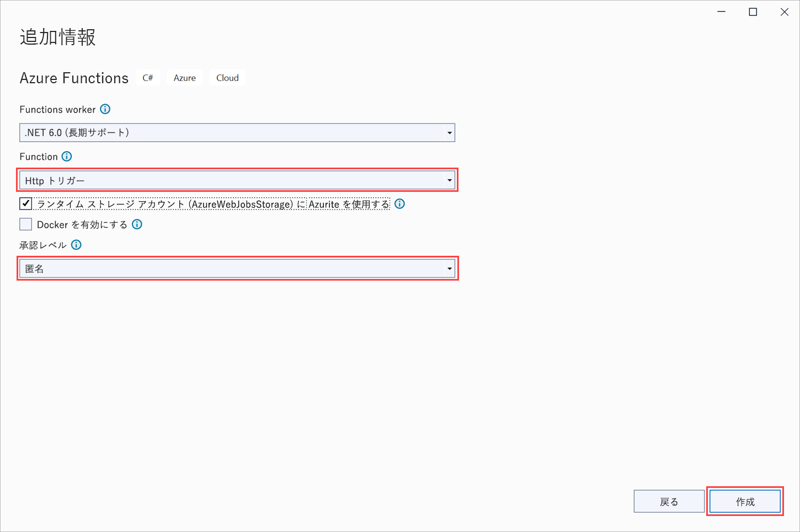The height and width of the screenshot is (532, 800).
Task: Click the Cloud tag
Action: coord(227,78)
